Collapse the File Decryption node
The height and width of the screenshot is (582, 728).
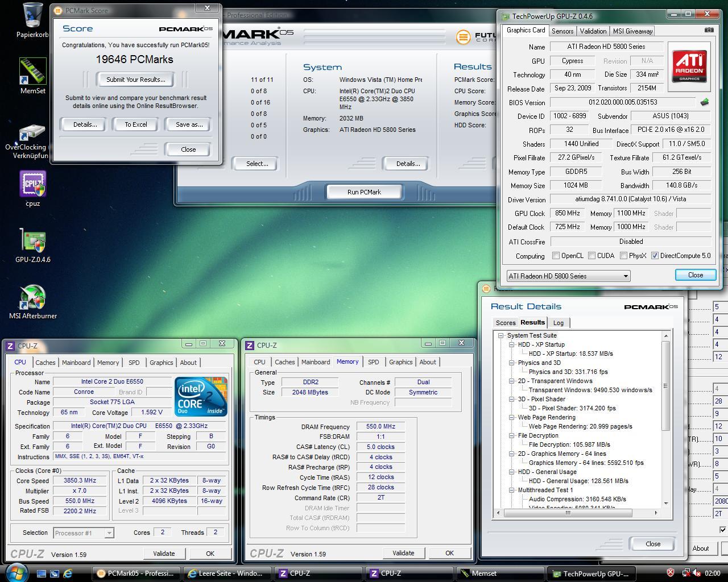(512, 435)
